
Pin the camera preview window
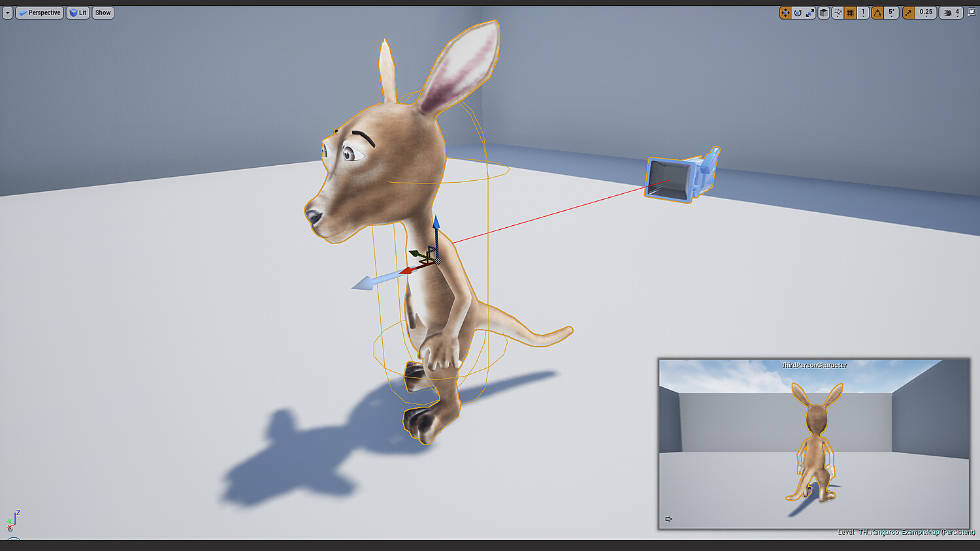tap(668, 519)
